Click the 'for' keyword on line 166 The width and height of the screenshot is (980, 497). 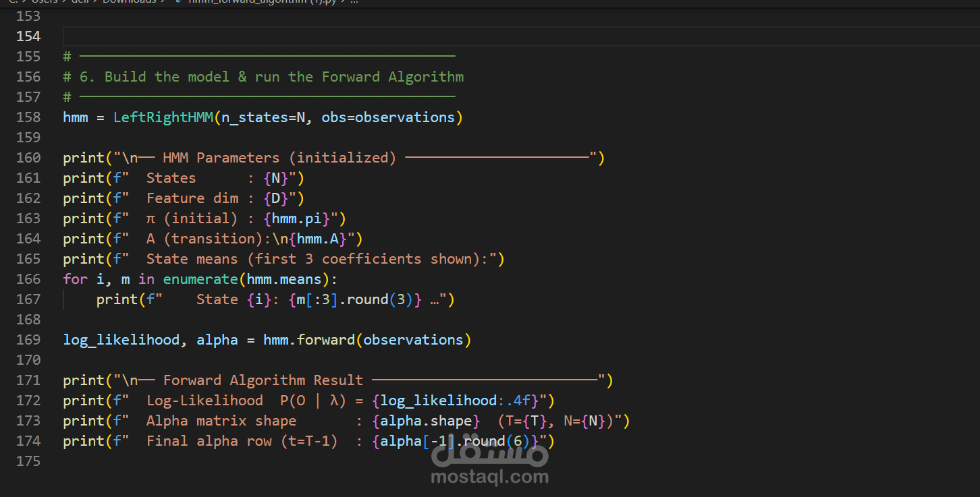75,279
